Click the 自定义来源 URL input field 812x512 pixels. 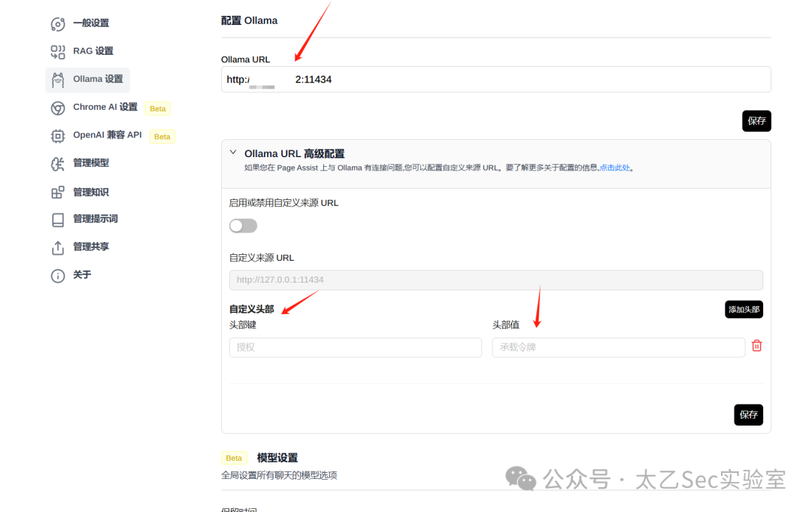tap(495, 280)
